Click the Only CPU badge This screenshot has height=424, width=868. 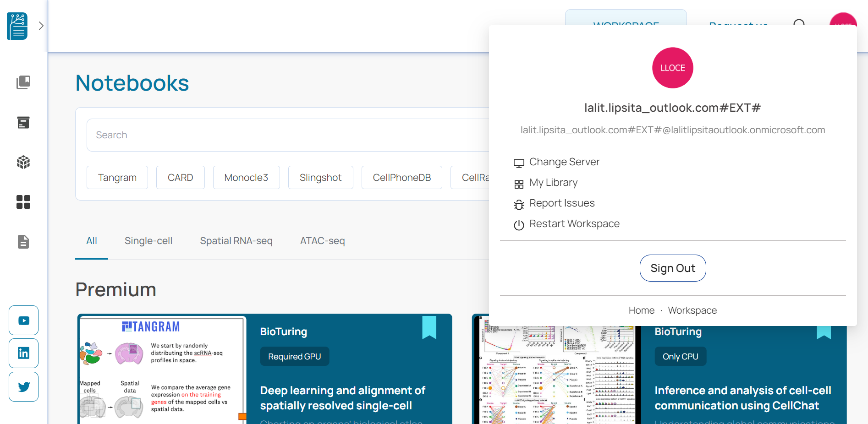click(681, 356)
